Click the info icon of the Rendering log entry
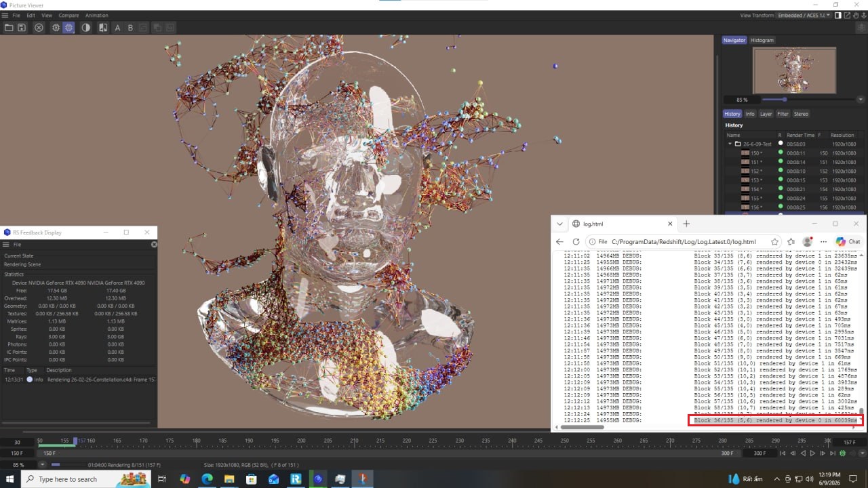 (29, 380)
